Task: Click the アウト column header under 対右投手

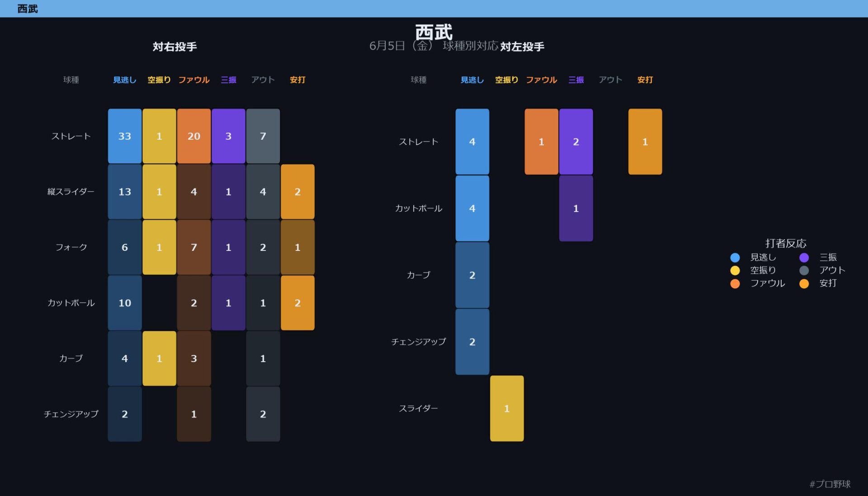Action: click(x=263, y=80)
